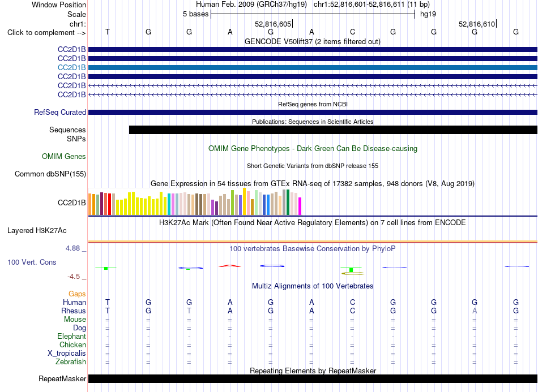Screen dimensions: 538x392
Task: Click the Common dbSNP(155) track label
Action: [x=50, y=174]
